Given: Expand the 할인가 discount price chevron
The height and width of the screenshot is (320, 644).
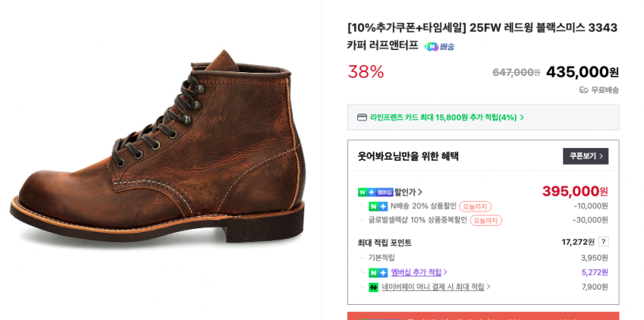Looking at the screenshot, I should click(x=420, y=193).
